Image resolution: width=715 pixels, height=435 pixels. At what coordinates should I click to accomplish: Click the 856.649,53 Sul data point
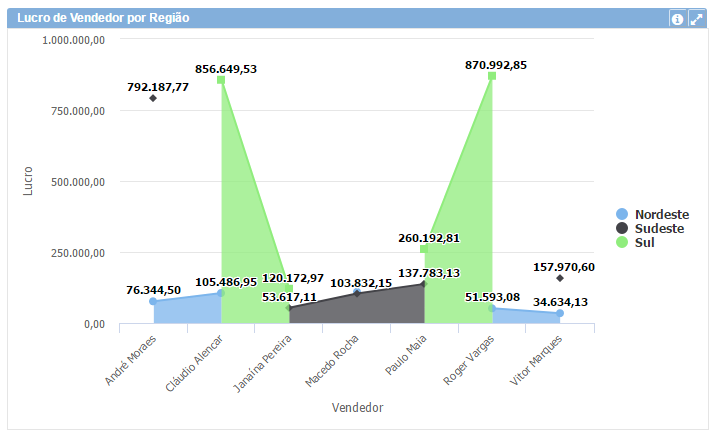221,80
